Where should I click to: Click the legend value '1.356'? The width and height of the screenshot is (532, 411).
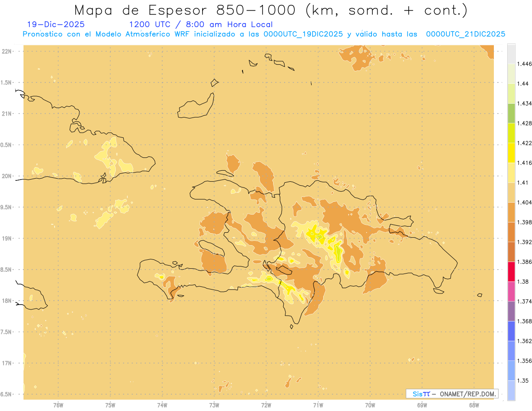524,361
